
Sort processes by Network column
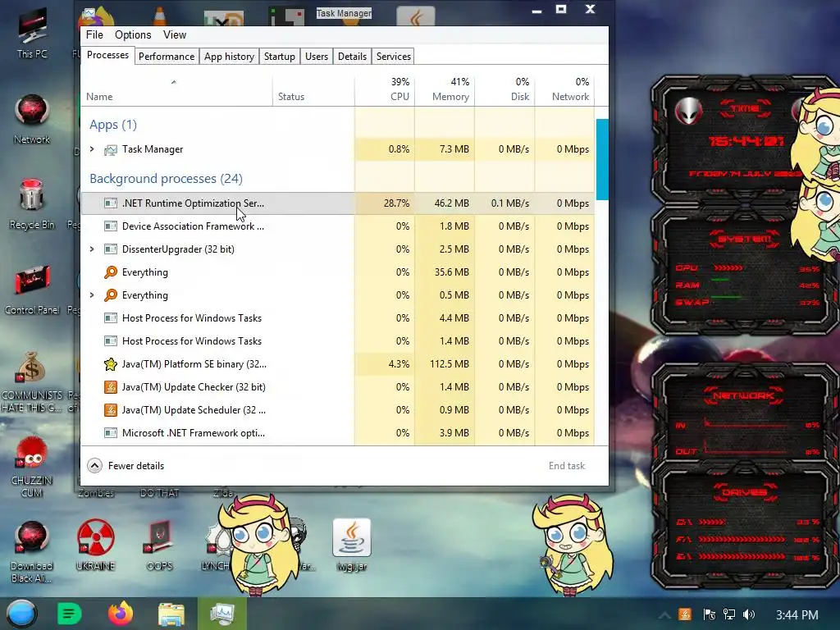tap(564, 90)
